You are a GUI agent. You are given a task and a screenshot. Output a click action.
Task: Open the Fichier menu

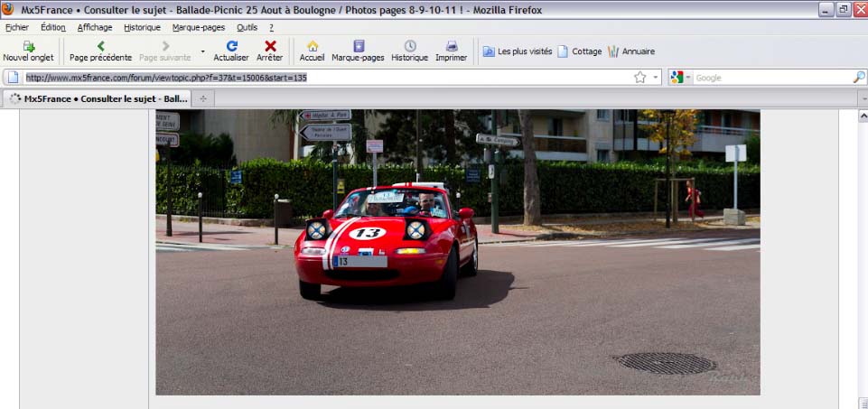pos(17,27)
